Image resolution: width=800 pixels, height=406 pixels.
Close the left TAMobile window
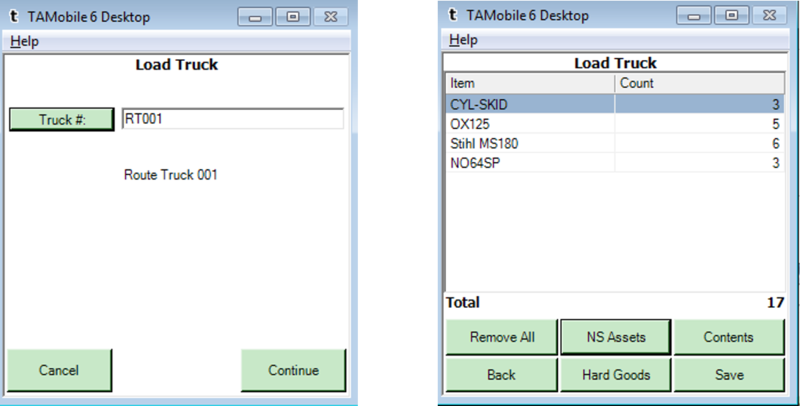331,17
